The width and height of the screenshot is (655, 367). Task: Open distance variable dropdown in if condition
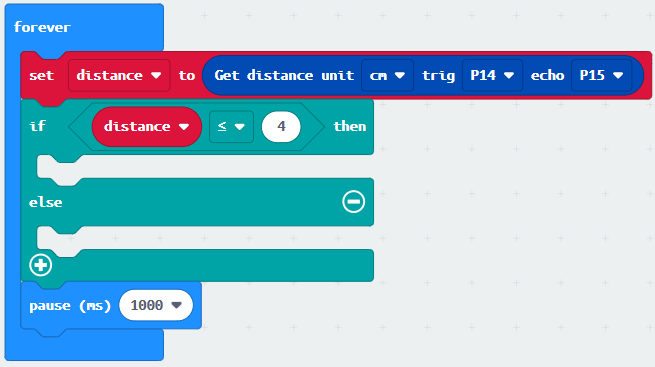[x=147, y=127]
